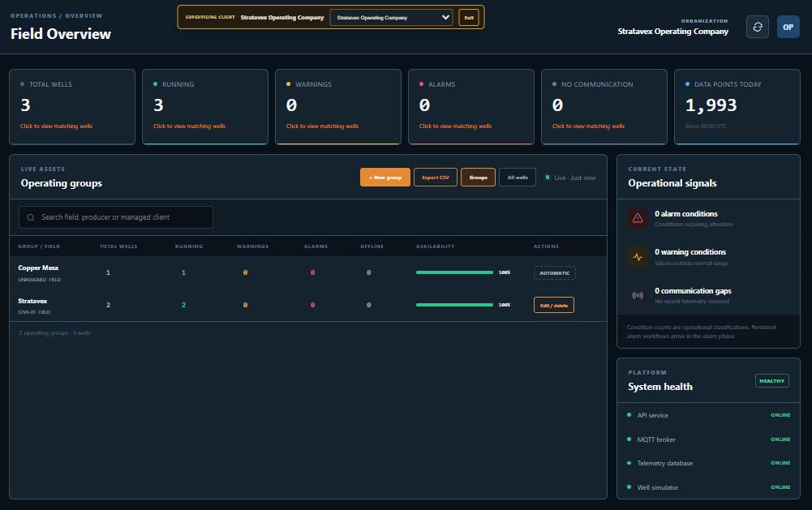This screenshot has width=812, height=510.
Task: Click Copper Mesa availability bar
Action: pyautogui.click(x=454, y=272)
